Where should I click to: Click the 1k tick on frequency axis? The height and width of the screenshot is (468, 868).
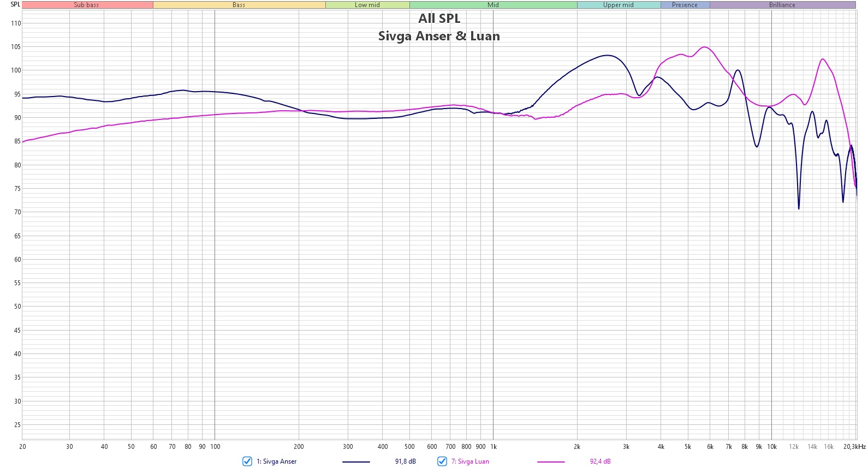point(494,447)
